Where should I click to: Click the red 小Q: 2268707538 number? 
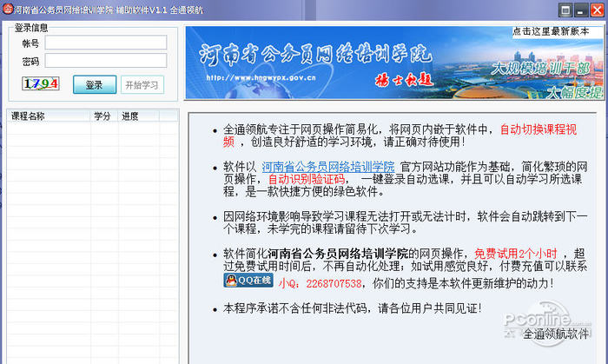(321, 284)
